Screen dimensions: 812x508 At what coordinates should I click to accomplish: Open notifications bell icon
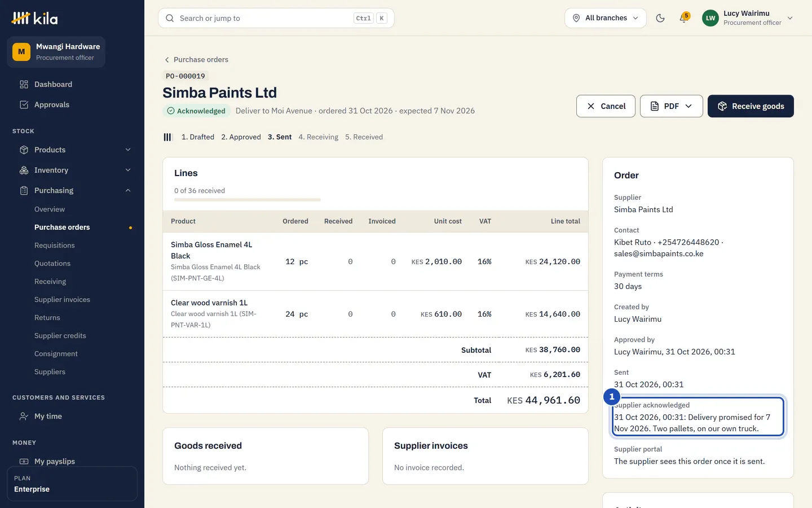[684, 18]
